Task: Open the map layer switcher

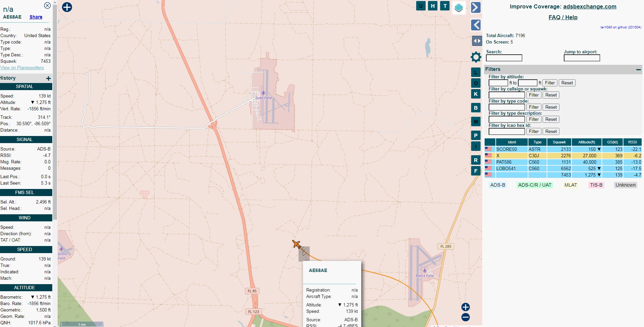Action: click(459, 7)
